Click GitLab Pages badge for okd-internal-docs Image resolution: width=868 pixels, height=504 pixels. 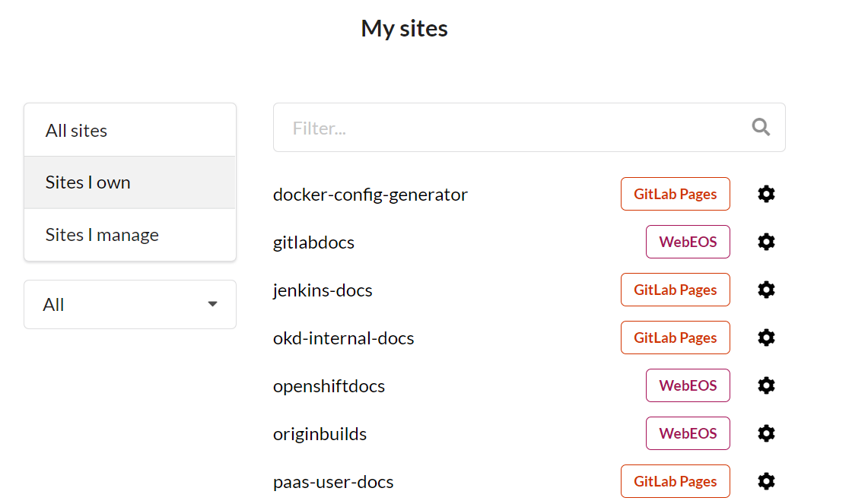[x=676, y=338]
